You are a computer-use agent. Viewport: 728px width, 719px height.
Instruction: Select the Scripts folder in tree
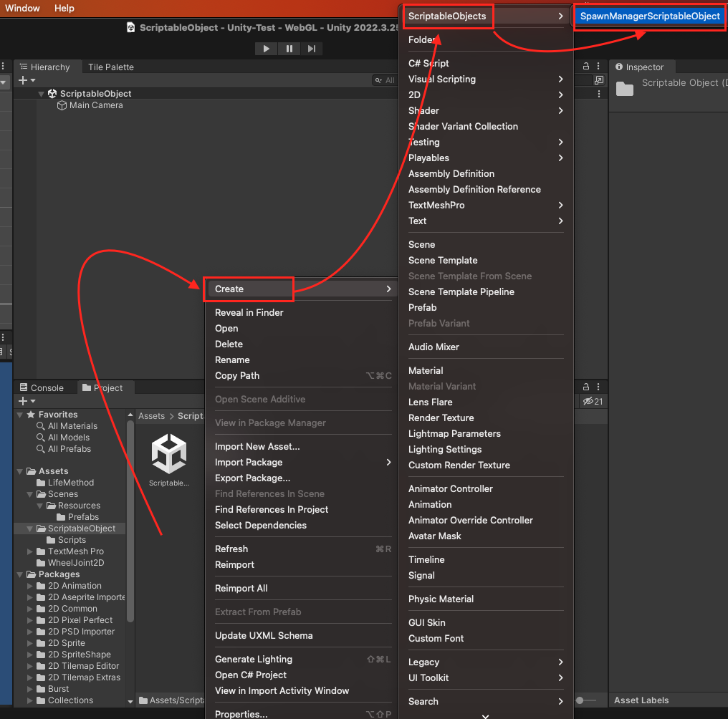click(x=67, y=540)
